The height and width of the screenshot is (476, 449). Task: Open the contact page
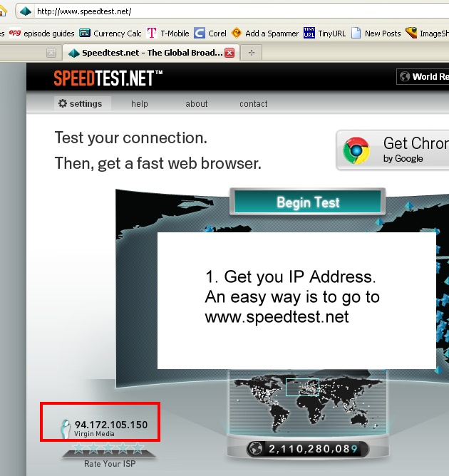254,104
